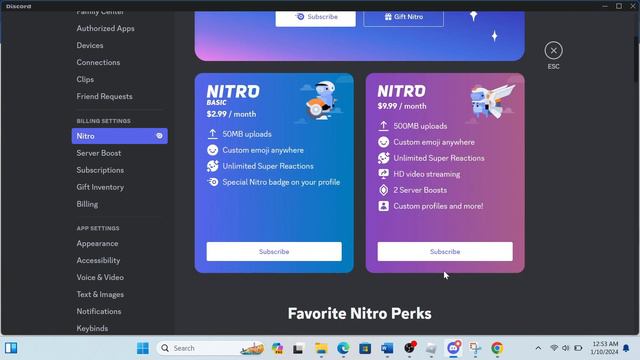
Task: Click the 2 Server Boosts gem icon
Action: click(383, 190)
